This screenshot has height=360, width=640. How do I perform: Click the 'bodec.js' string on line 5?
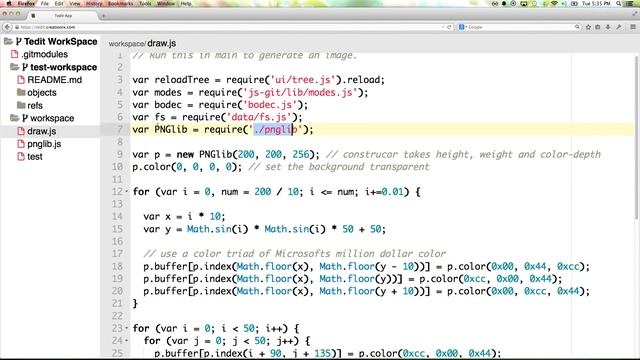pos(270,104)
